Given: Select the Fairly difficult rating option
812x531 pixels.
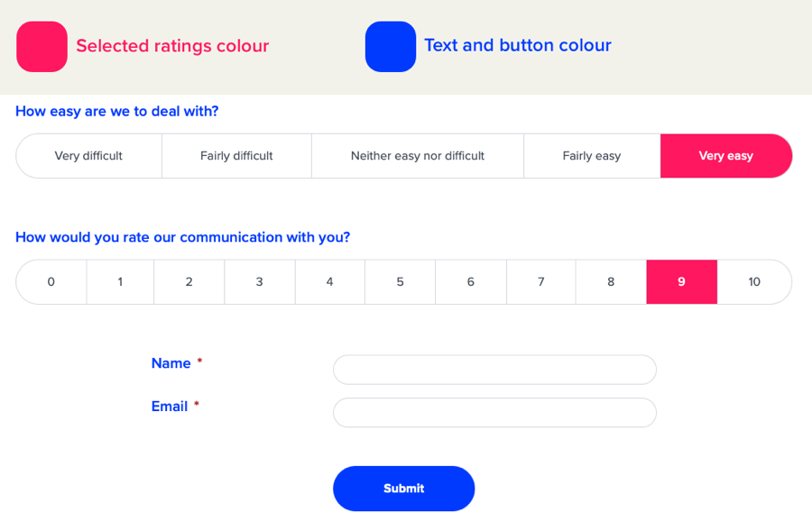Looking at the screenshot, I should 236,155.
